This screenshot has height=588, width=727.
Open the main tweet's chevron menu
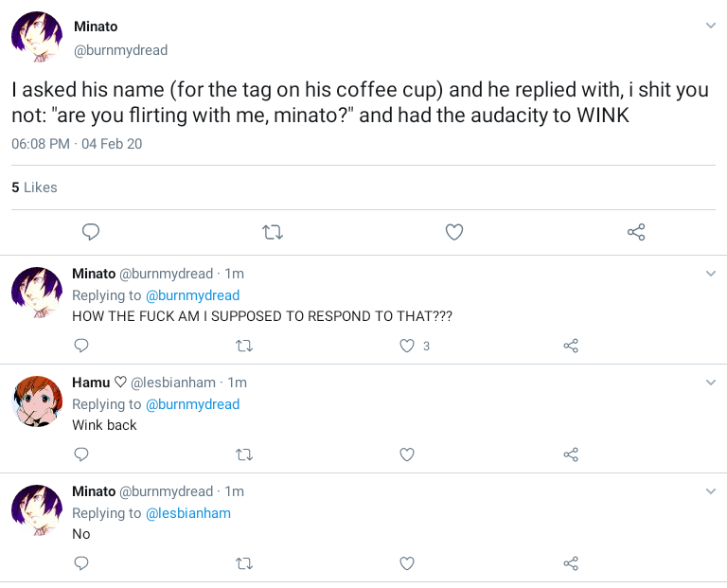click(711, 26)
